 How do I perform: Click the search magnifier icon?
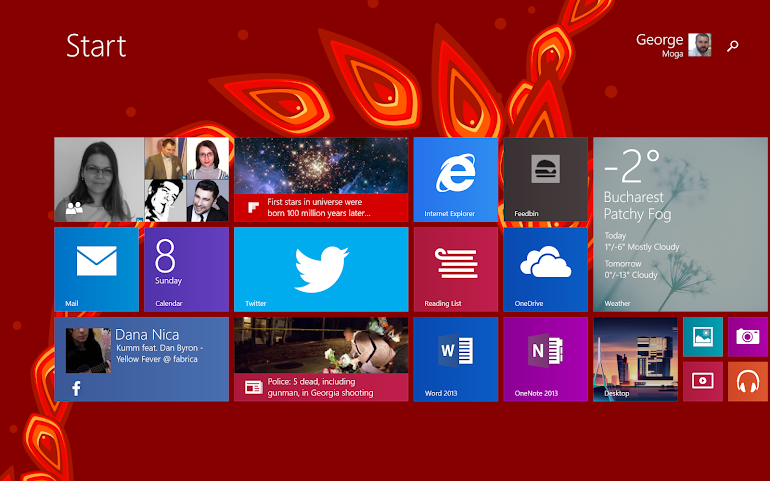[x=733, y=46]
